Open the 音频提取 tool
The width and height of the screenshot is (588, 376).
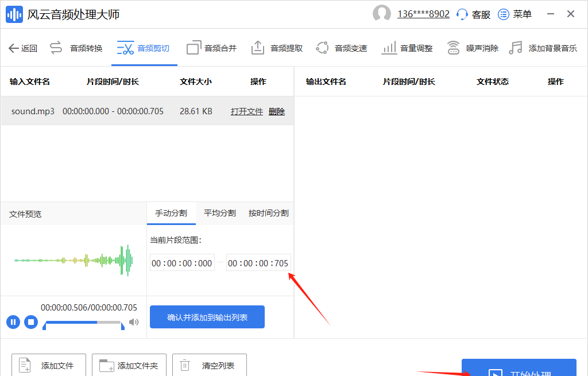(277, 48)
